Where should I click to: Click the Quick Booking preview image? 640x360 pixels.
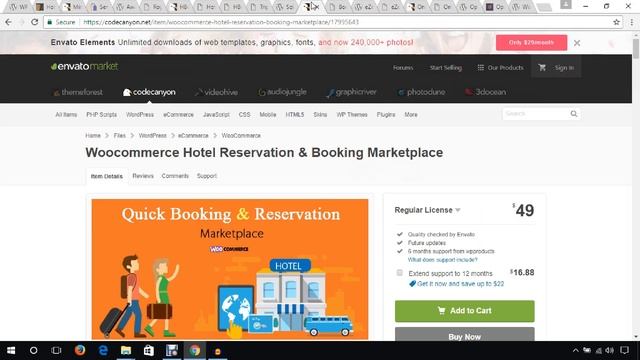(x=230, y=269)
